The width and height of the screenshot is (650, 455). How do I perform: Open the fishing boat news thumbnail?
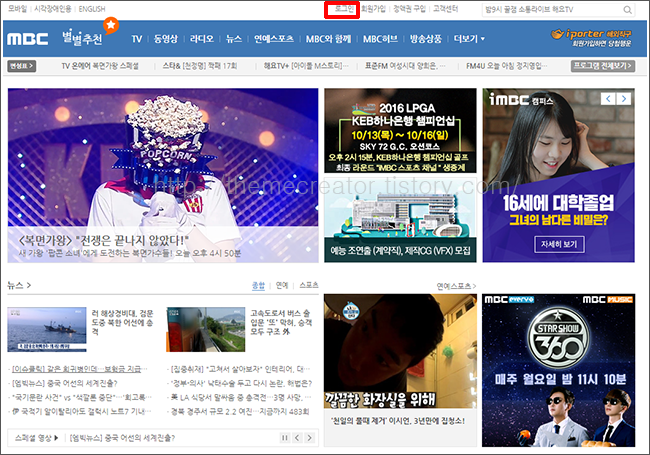[x=47, y=329]
